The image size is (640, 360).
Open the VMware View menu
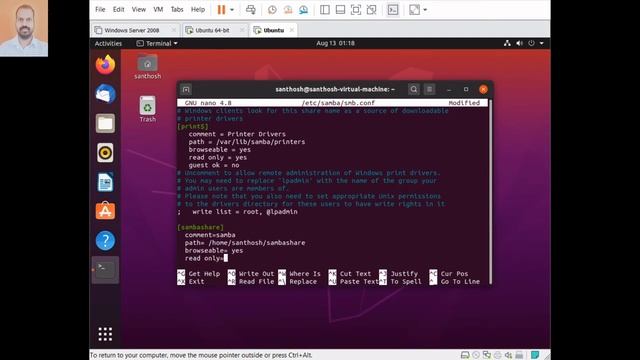[x=138, y=9]
